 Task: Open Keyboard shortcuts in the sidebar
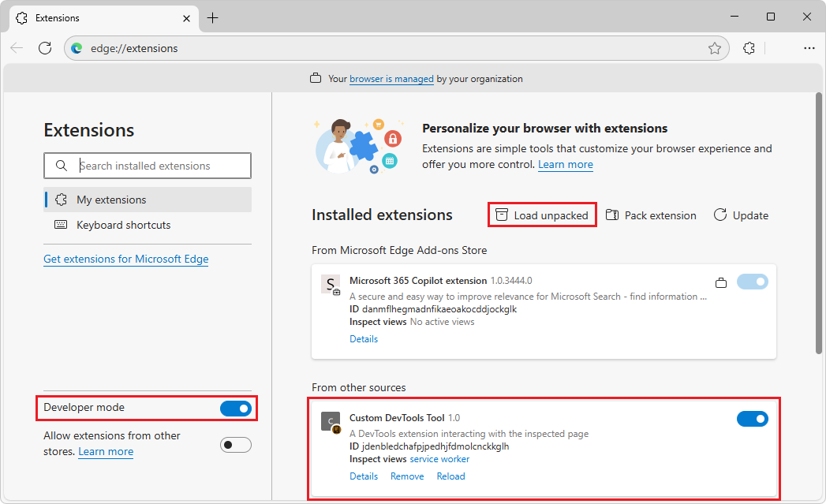148,225
